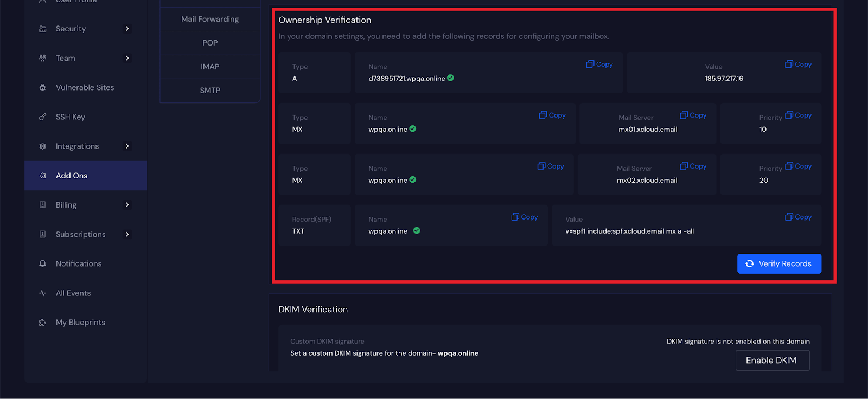The width and height of the screenshot is (868, 399).
Task: Open the Mail Forwarding tab
Action: click(x=210, y=19)
